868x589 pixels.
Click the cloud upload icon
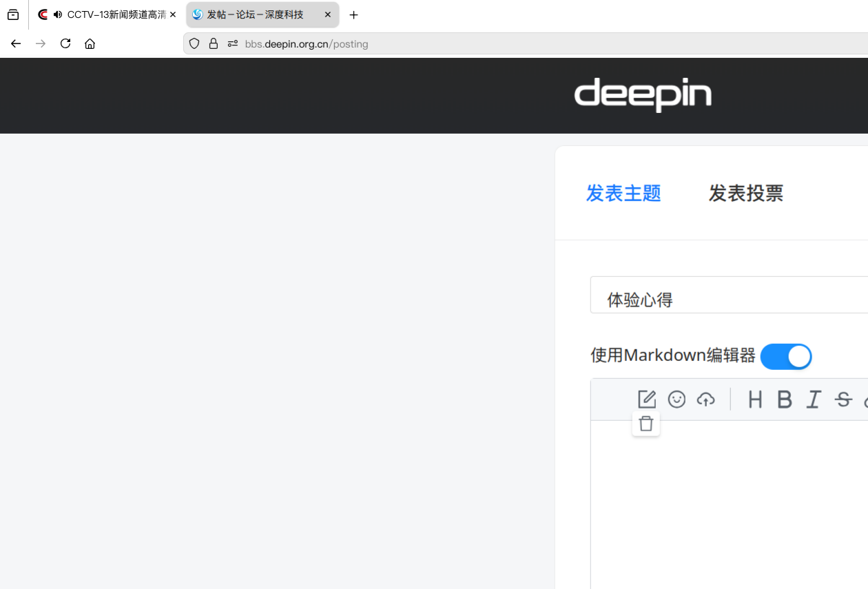click(706, 400)
